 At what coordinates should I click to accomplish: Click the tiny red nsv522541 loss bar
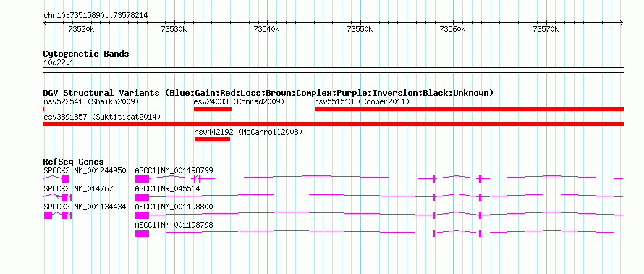coord(43,109)
